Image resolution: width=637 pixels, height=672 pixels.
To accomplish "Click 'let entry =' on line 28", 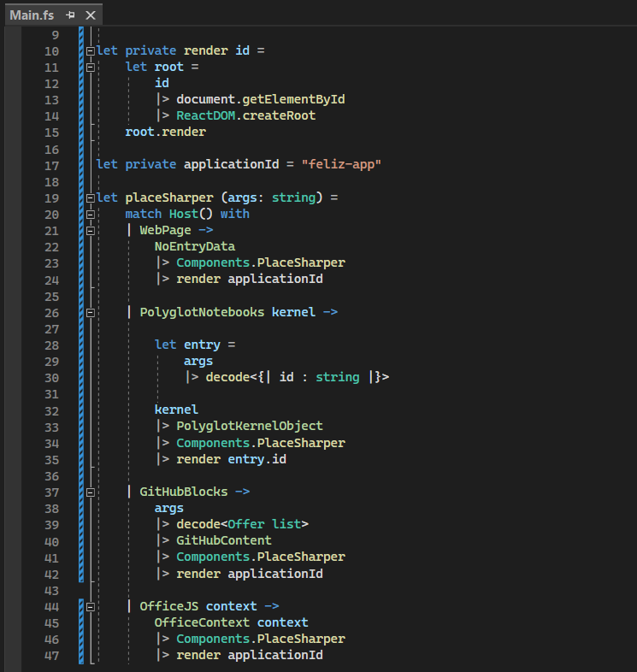I will click(x=195, y=345).
